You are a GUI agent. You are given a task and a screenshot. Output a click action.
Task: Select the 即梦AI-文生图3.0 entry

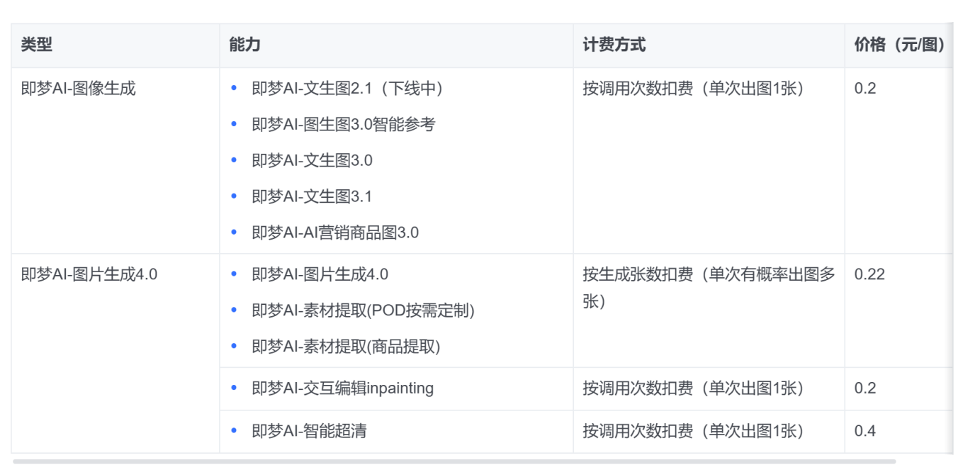(312, 160)
